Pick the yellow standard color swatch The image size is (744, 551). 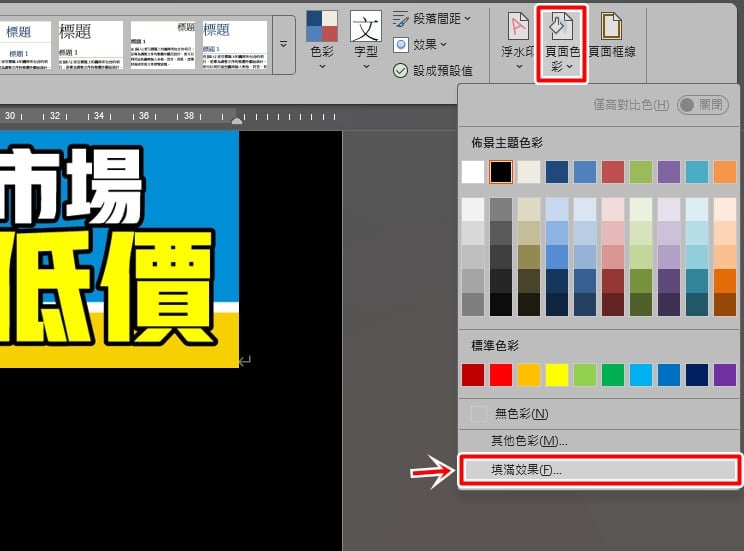point(557,375)
